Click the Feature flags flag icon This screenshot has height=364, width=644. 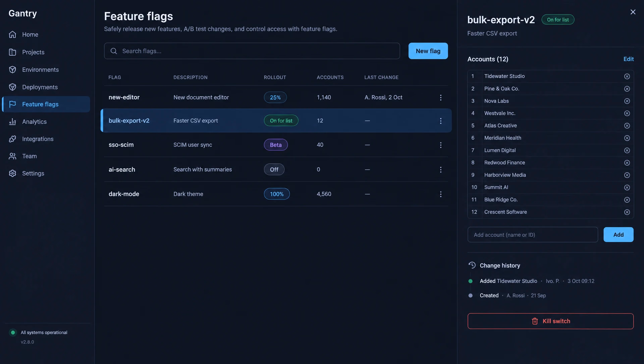(x=12, y=104)
